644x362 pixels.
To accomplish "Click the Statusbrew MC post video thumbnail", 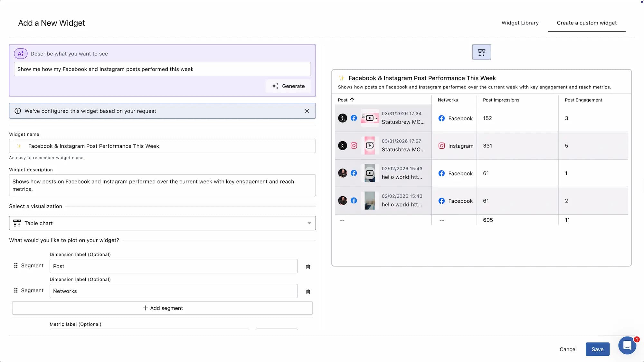I will pyautogui.click(x=369, y=118).
